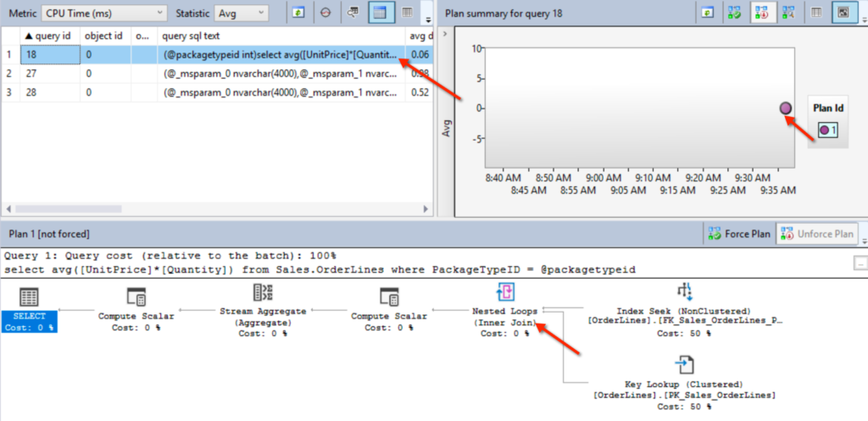Switch plan summary to grid format
Viewport: 868px width, 421px height.
click(816, 14)
